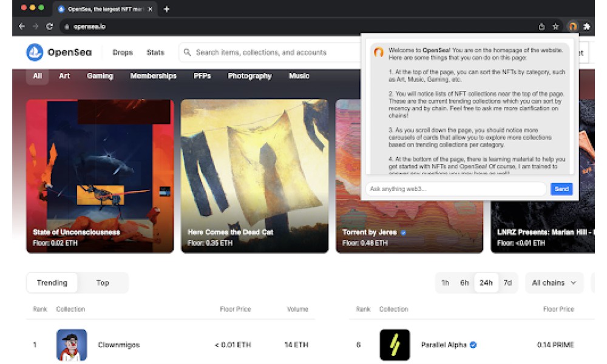The width and height of the screenshot is (607, 364).
Task: Close the OpenSea browser tab
Action: click(x=150, y=9)
